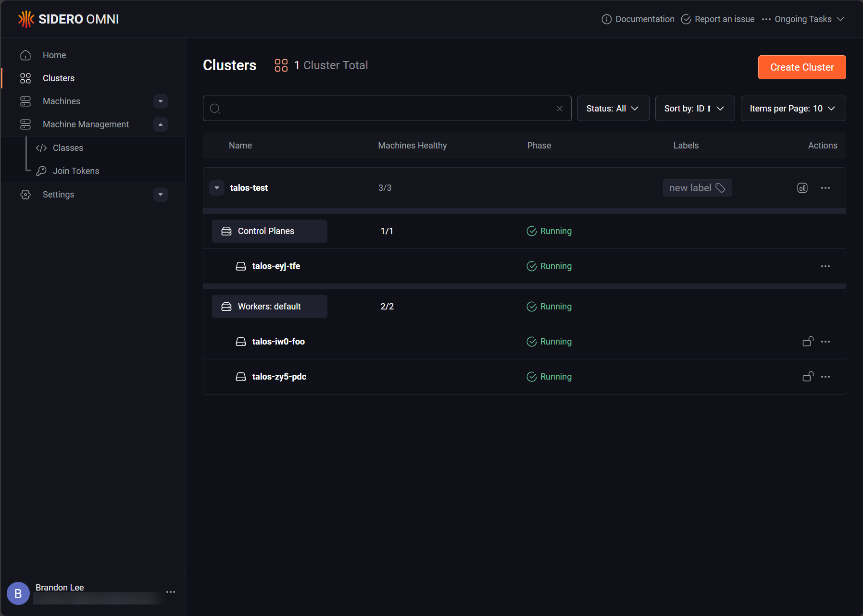Change Items per Page dropdown

click(793, 109)
